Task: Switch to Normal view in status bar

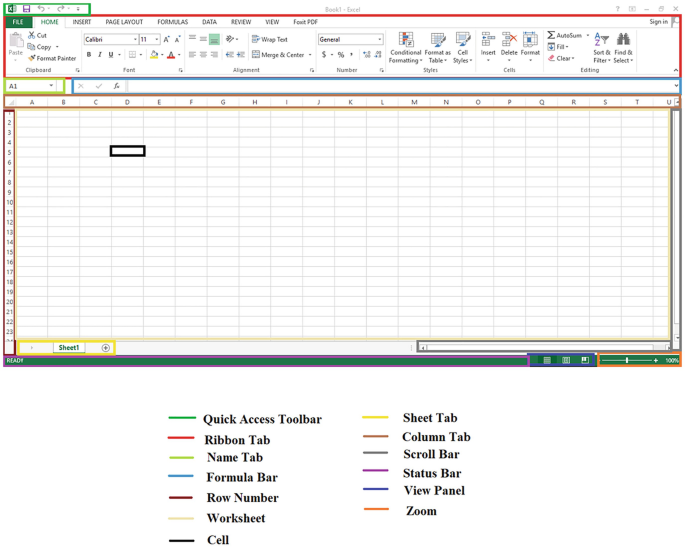Action: (547, 360)
